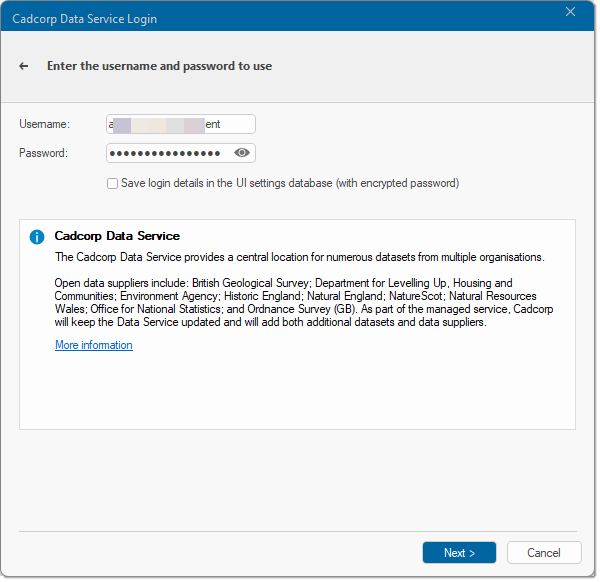Image resolution: width=600 pixels, height=582 pixels.
Task: Click the dialog title 'Cadcorp Data Service Login'
Action: click(x=85, y=19)
